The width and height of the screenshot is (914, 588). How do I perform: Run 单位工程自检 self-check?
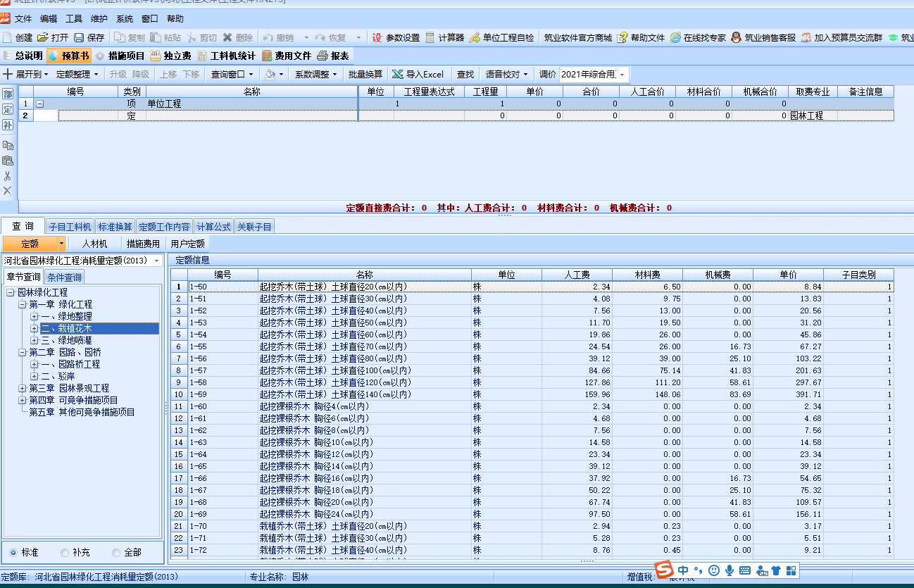point(502,37)
